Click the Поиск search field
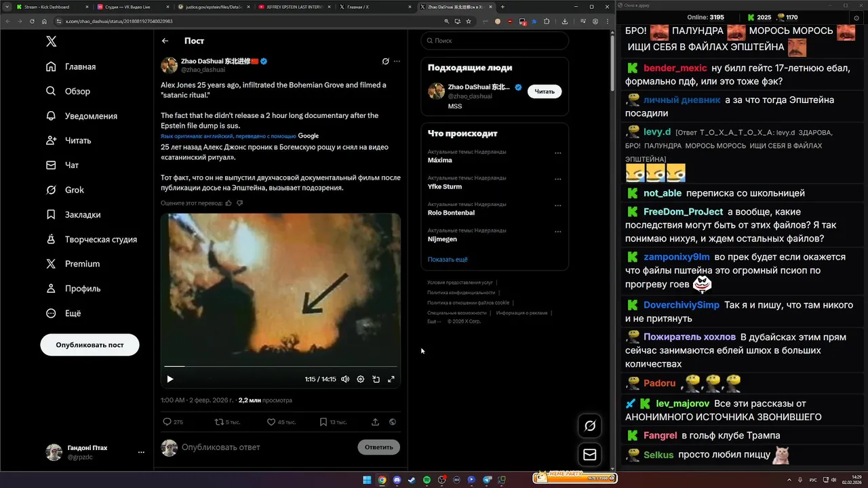The image size is (868, 488). (x=494, y=41)
